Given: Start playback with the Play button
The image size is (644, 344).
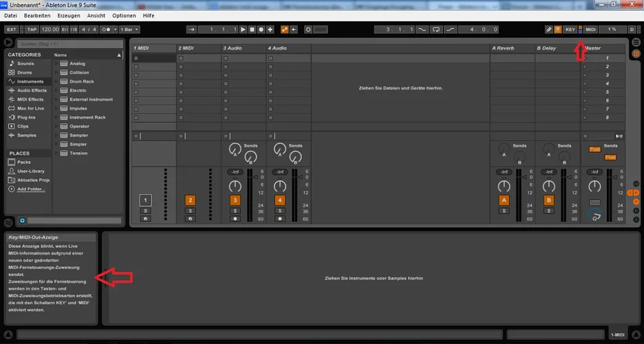Looking at the screenshot, I should [243, 30].
